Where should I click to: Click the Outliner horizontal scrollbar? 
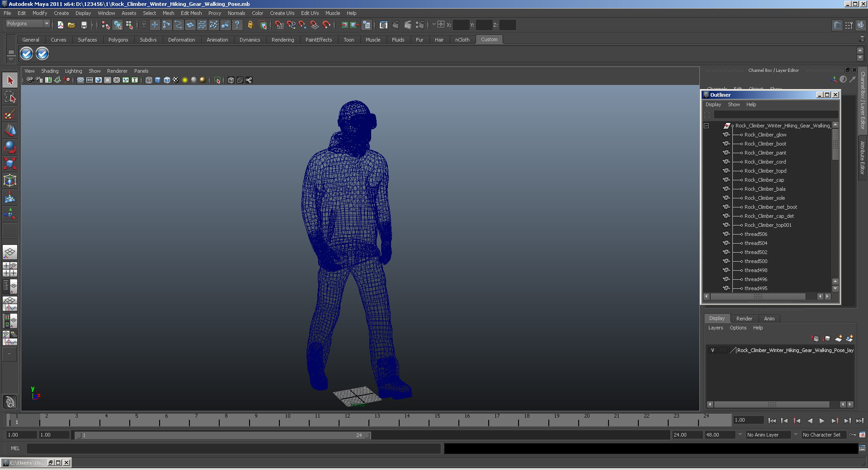pyautogui.click(x=758, y=296)
